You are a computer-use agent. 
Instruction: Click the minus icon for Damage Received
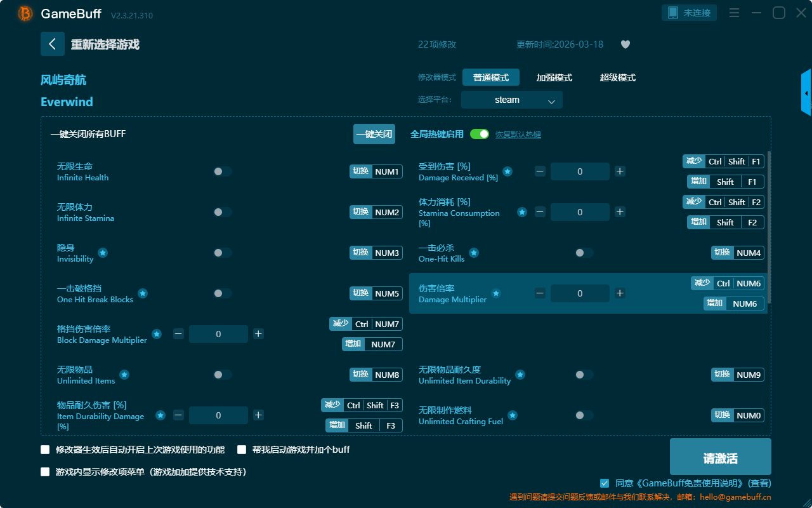tap(540, 171)
